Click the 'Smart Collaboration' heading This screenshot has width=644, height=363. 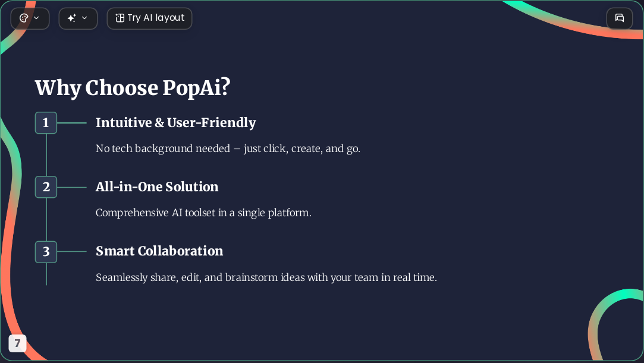tap(159, 251)
